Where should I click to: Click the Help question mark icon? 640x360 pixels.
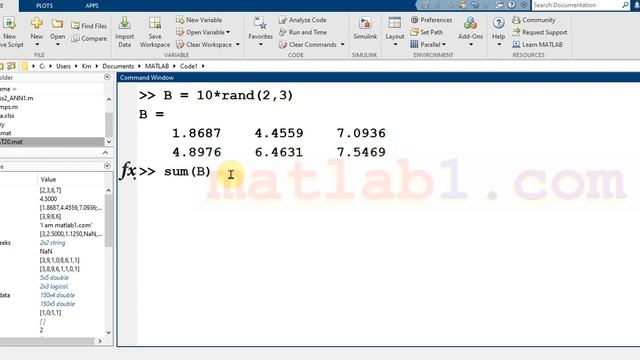tap(498, 23)
